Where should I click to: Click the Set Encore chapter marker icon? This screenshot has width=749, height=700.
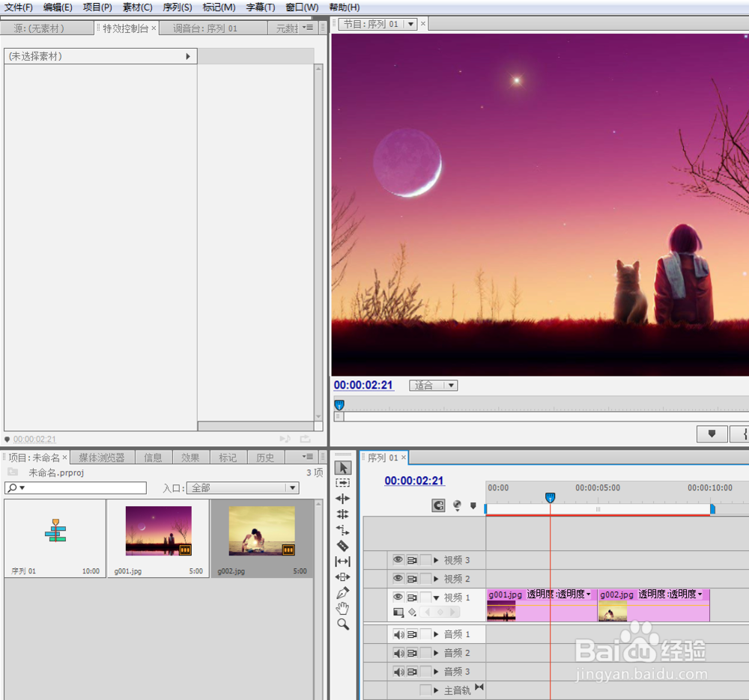pos(457,505)
